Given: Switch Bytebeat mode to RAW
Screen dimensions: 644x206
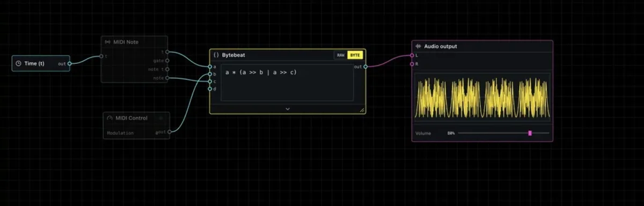Looking at the screenshot, I should click(341, 55).
